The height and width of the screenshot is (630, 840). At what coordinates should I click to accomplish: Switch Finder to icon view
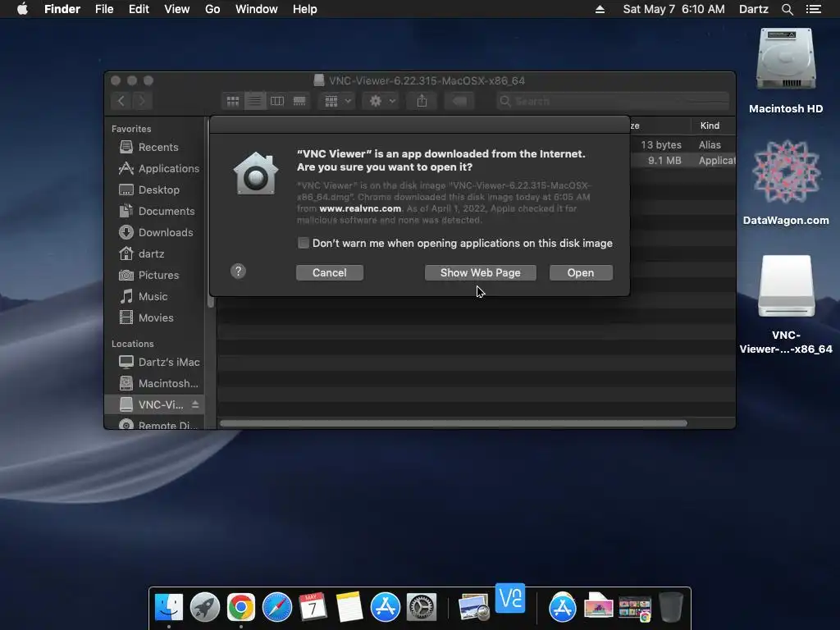click(x=232, y=101)
